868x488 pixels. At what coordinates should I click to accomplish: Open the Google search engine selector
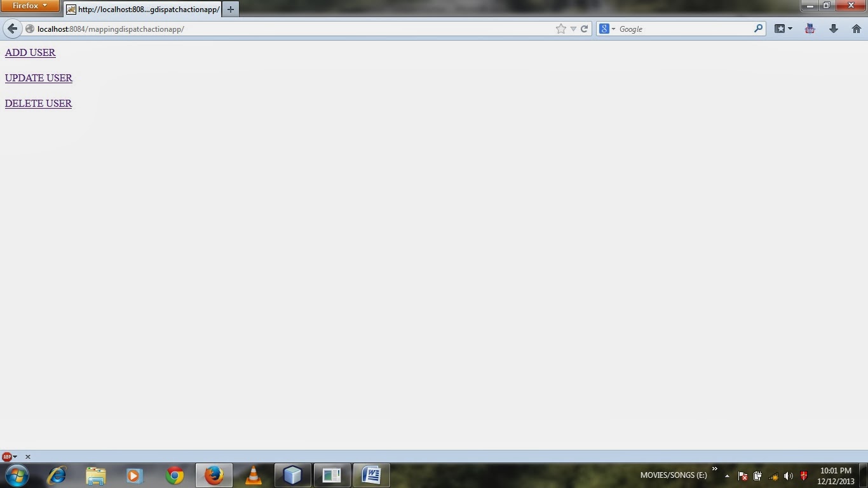(x=607, y=29)
